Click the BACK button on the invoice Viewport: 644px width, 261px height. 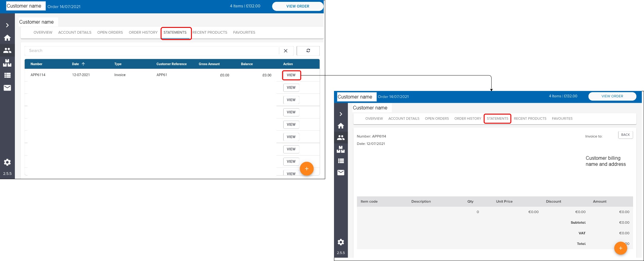tap(625, 135)
